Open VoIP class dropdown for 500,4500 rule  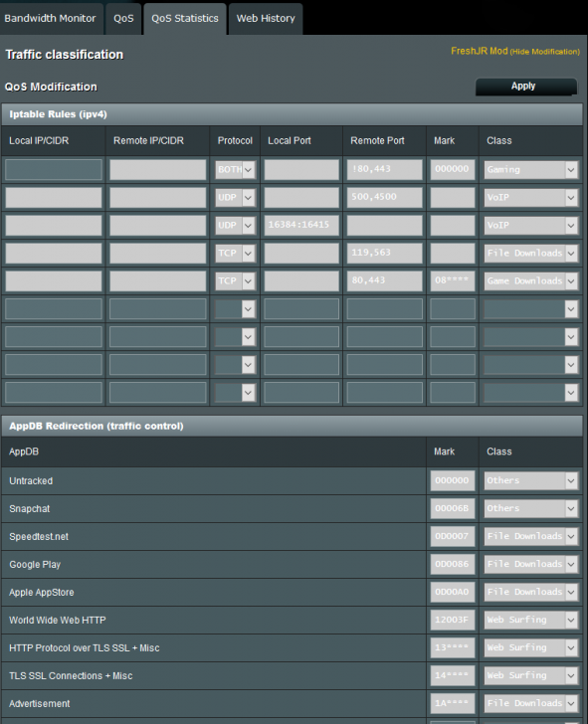[x=531, y=198]
